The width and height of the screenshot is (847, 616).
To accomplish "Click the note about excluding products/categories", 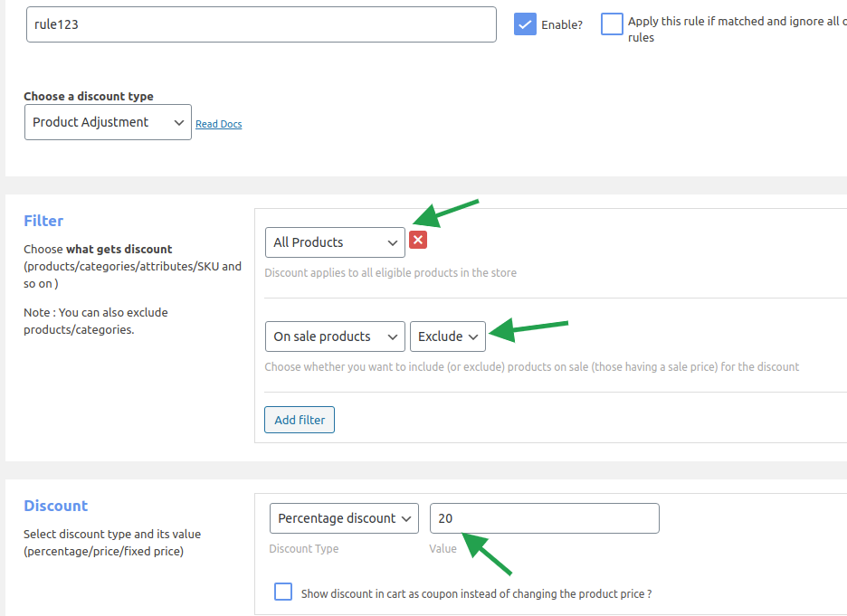I will pyautogui.click(x=96, y=320).
